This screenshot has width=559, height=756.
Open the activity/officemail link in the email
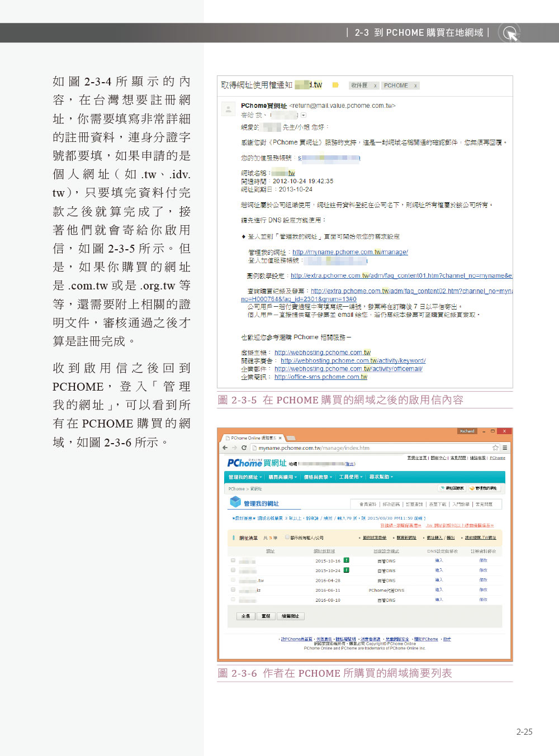348,369
